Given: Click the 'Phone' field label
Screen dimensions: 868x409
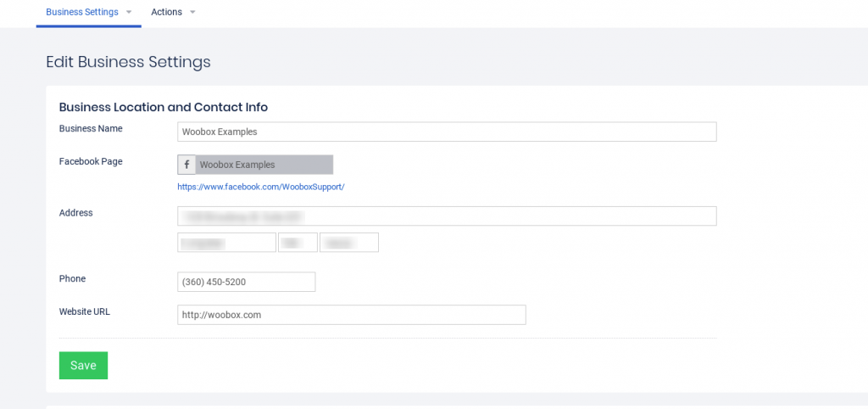Looking at the screenshot, I should pyautogui.click(x=72, y=278).
